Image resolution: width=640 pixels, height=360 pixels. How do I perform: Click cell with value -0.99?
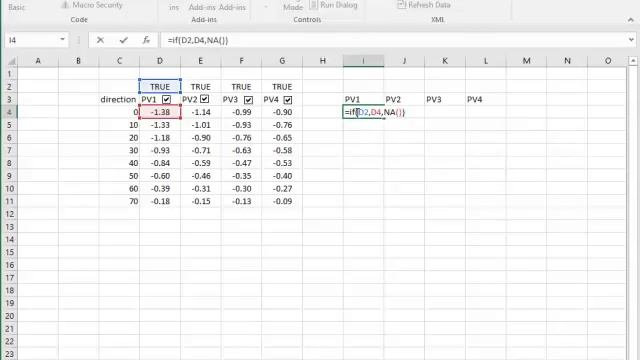point(241,112)
